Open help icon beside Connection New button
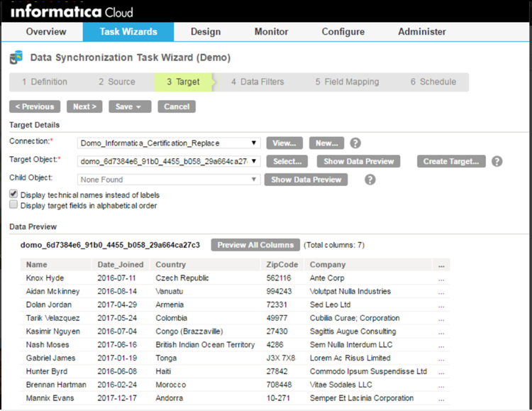The width and height of the screenshot is (532, 411). pos(355,143)
